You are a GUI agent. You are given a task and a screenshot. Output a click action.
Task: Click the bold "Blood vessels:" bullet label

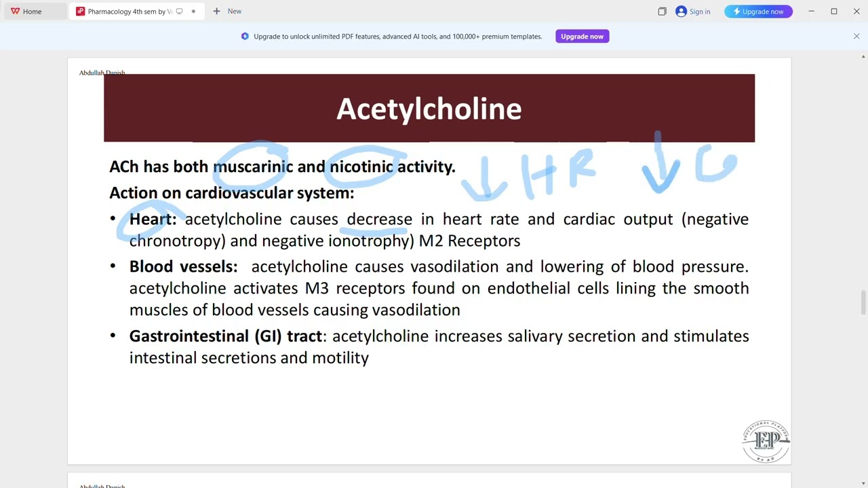pos(184,266)
